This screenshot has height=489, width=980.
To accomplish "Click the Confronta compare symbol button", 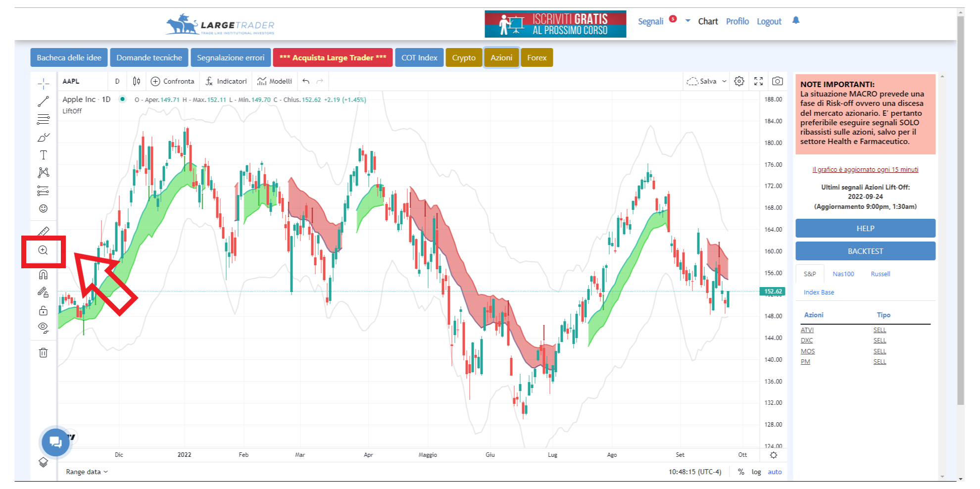I will click(x=172, y=81).
